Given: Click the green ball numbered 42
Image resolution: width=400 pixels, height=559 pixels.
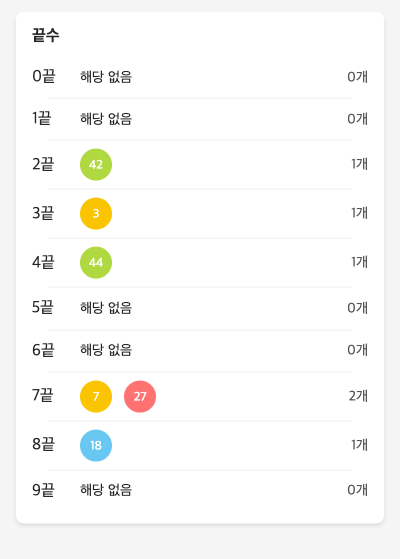Looking at the screenshot, I should [96, 164].
